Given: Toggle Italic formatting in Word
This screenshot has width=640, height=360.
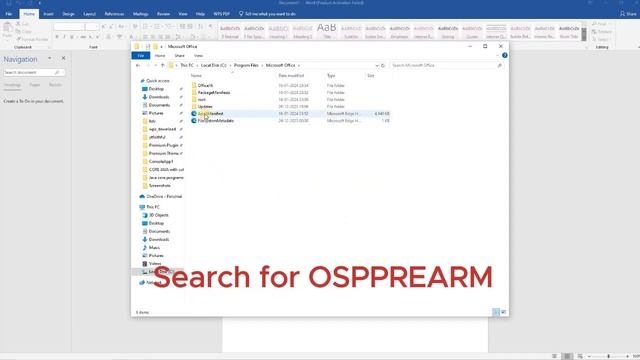Looking at the screenshot, I should (x=64, y=37).
